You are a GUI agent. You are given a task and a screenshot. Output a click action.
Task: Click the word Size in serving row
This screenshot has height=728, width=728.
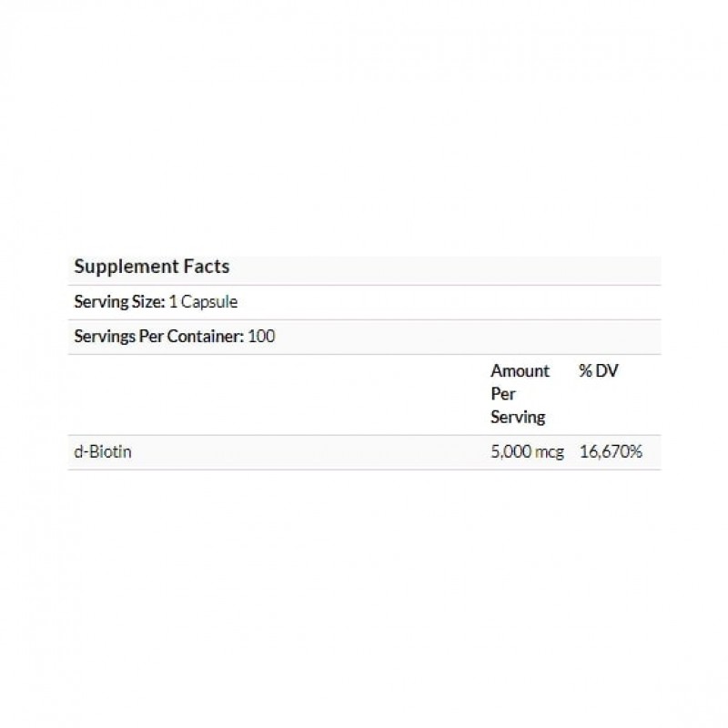click(x=148, y=302)
